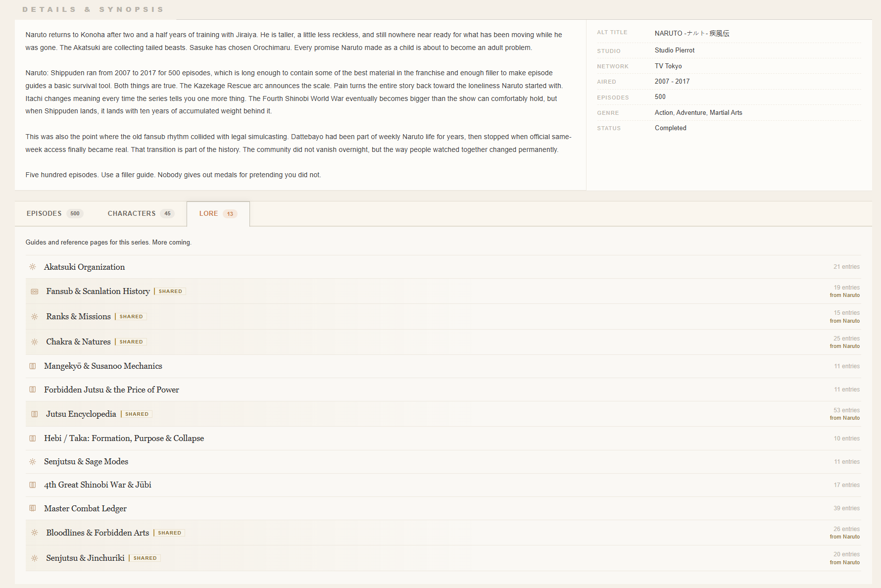
Task: Click the Studio Pierrot value
Action: point(675,50)
